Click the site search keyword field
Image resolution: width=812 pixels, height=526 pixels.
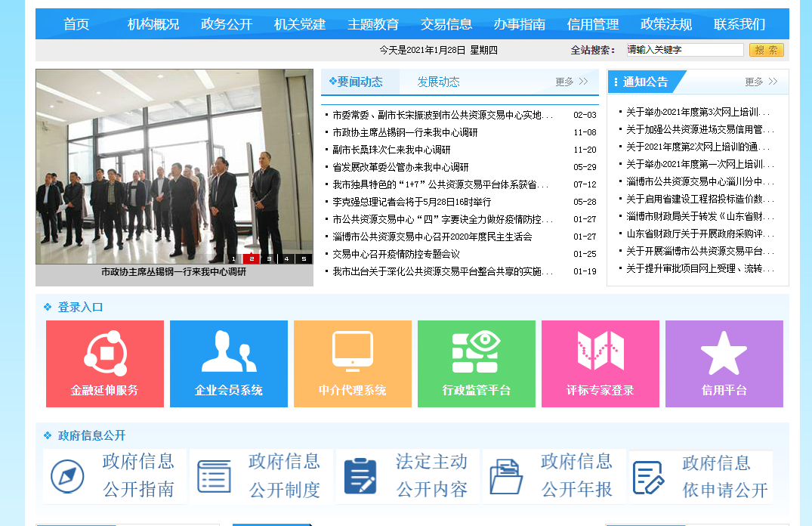(x=684, y=50)
